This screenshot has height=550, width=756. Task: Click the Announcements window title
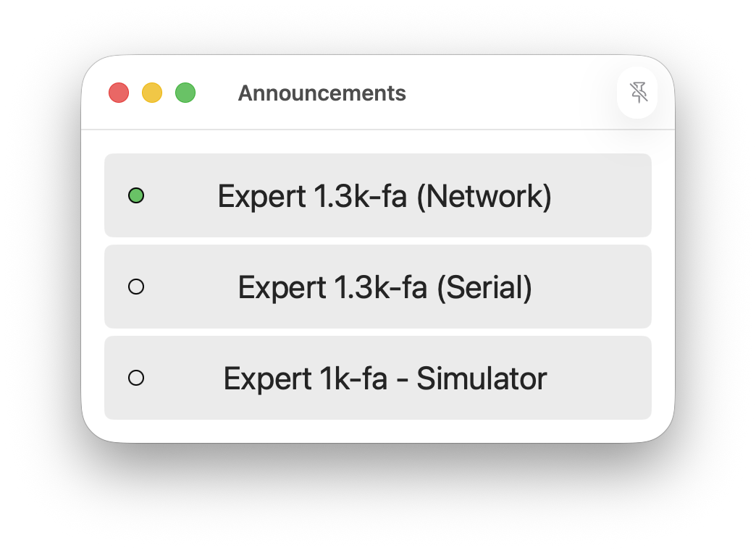coord(322,93)
